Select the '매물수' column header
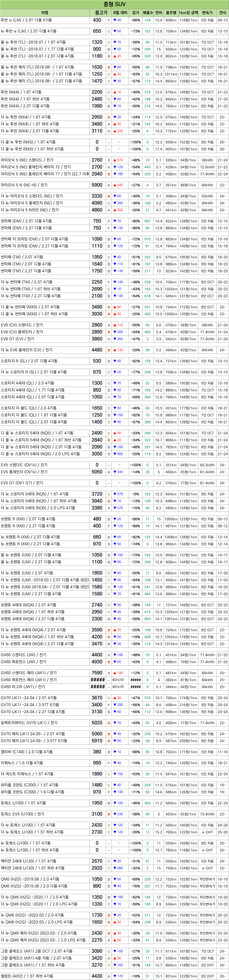 coord(148,12)
